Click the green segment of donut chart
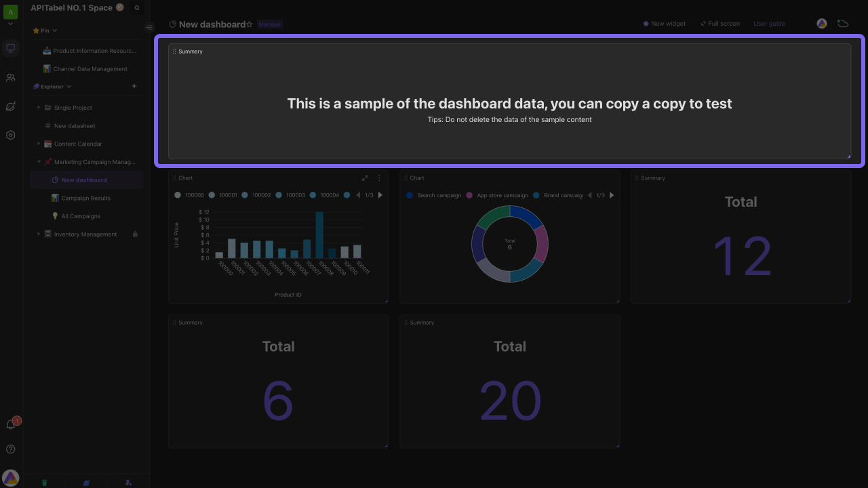Image resolution: width=868 pixels, height=488 pixels. click(x=492, y=216)
